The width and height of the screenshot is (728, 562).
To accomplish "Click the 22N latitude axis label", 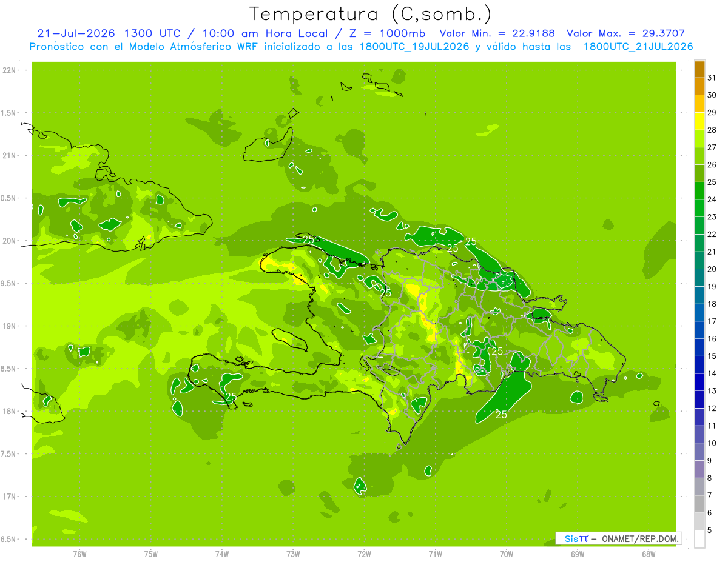I will (11, 70).
